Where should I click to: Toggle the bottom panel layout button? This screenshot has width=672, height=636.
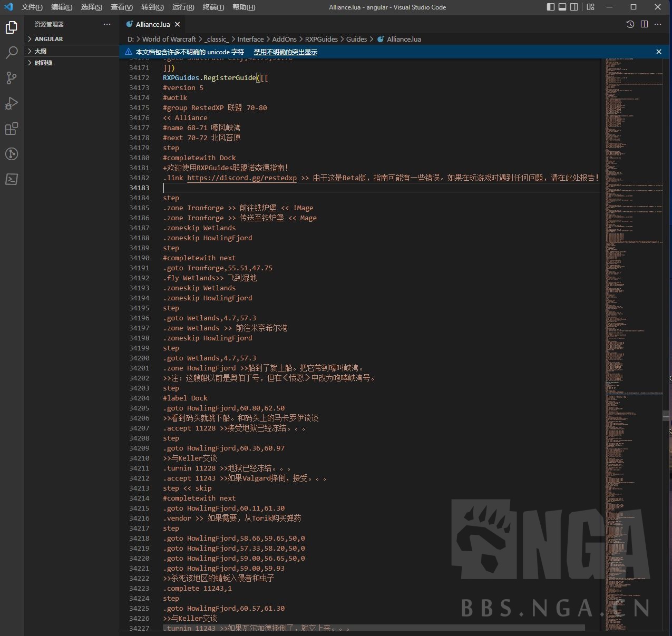point(562,7)
